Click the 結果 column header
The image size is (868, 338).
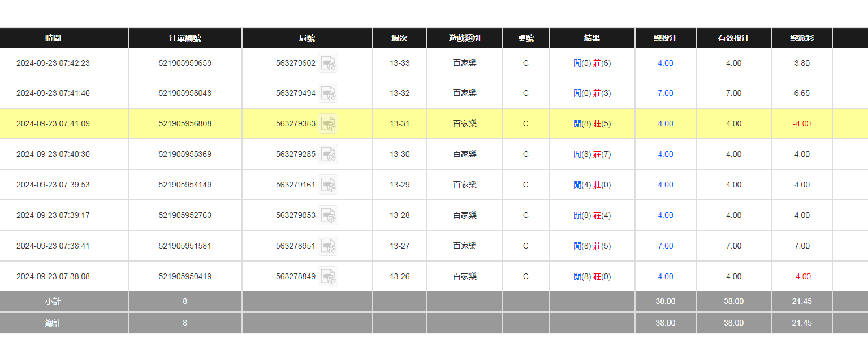click(x=592, y=38)
